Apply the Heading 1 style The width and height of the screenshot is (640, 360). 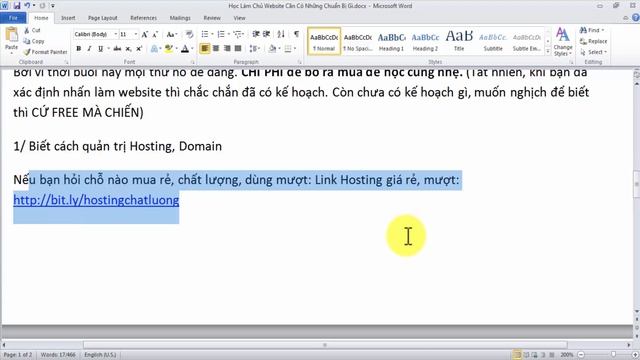391,41
